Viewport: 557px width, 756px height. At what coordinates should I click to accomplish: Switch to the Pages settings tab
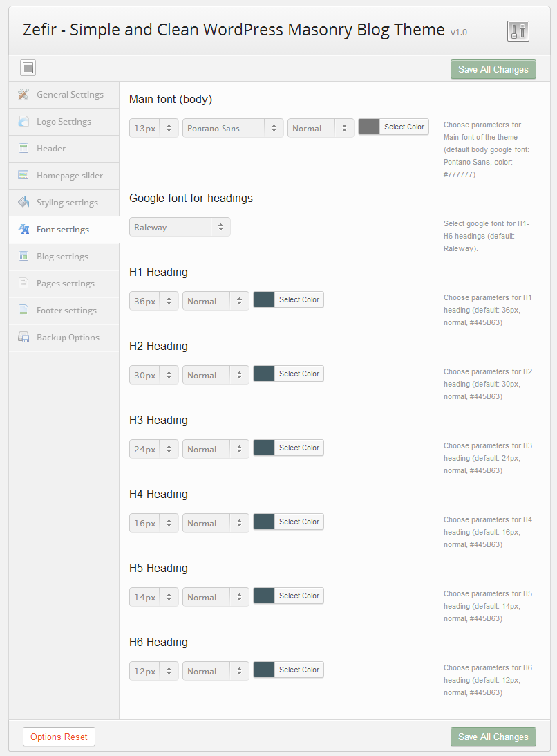[65, 284]
